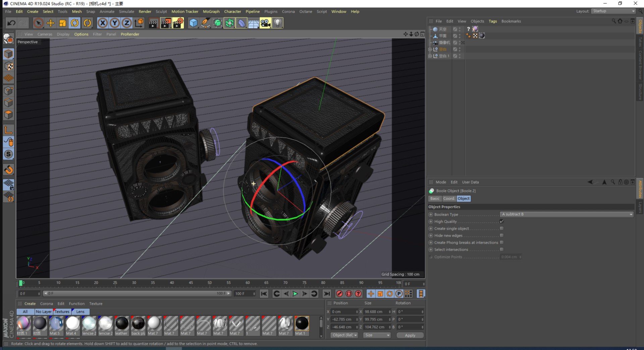Open material manager Create menu
Screen dimensions: 644x350
[30, 304]
